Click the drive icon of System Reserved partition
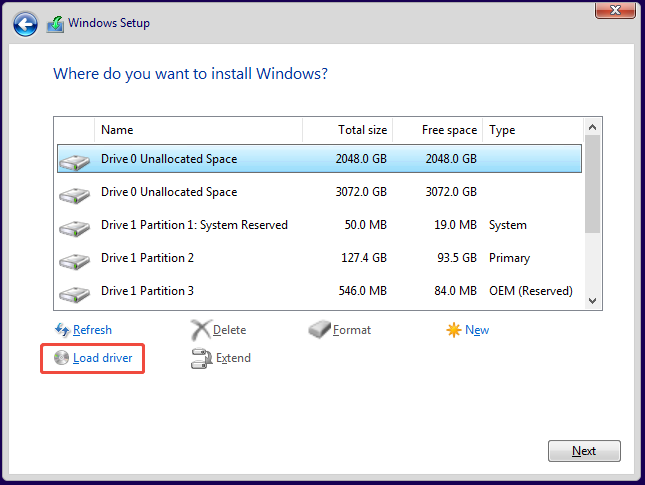Viewport: 645px width, 485px height. coord(74,228)
